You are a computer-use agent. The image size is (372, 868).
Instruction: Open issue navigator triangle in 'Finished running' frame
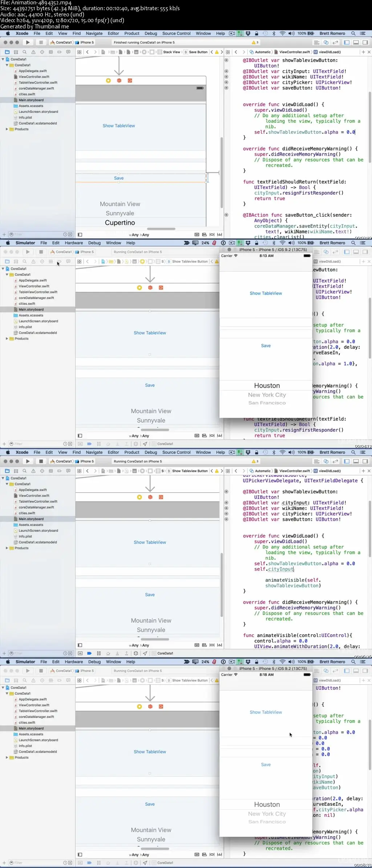coord(33,52)
